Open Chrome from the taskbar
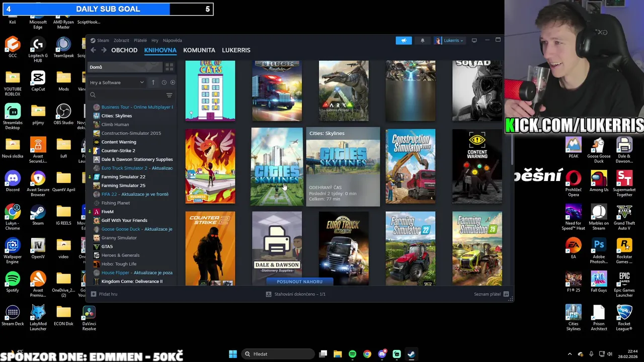 pos(367,354)
